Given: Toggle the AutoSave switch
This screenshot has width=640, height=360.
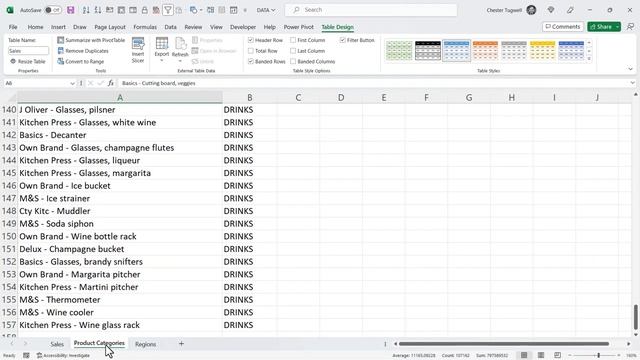Looking at the screenshot, I should pos(53,10).
